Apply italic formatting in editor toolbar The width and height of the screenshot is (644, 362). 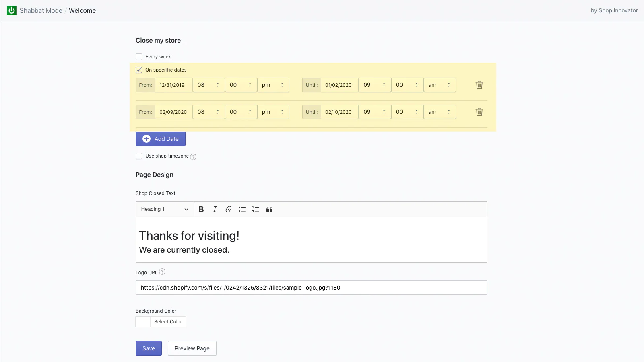[215, 209]
